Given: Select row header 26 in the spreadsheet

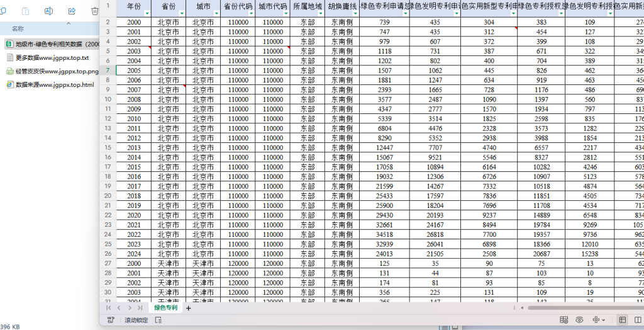Looking at the screenshot, I should click(108, 254).
